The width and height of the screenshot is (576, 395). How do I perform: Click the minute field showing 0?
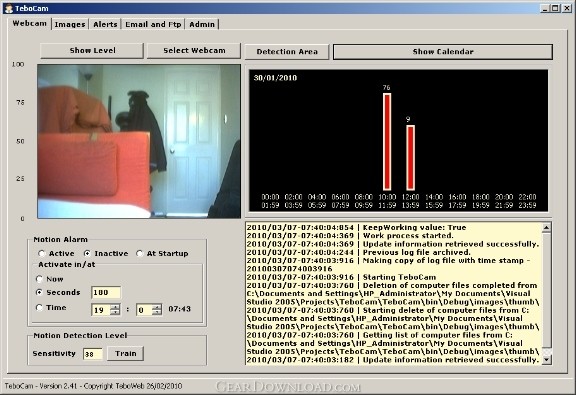click(x=144, y=310)
